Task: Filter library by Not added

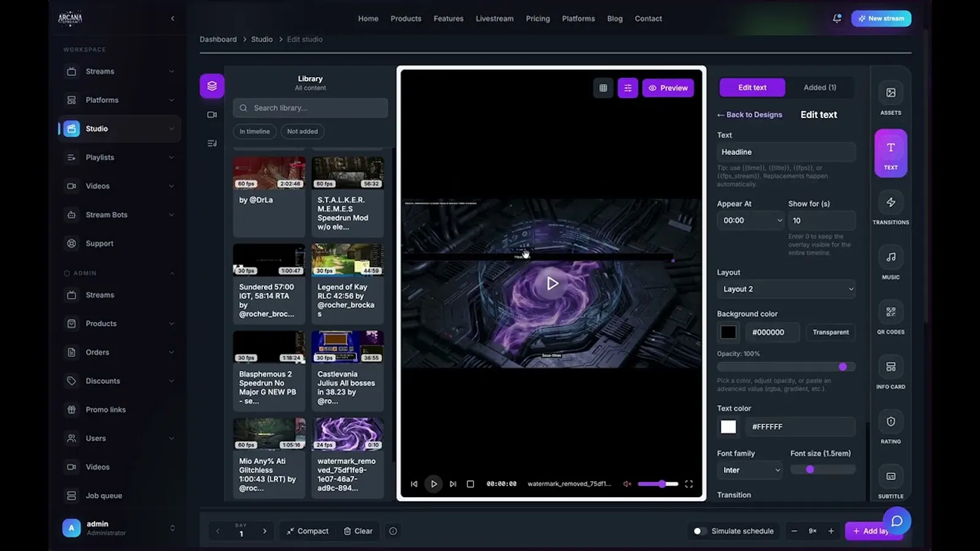Action: [x=303, y=132]
